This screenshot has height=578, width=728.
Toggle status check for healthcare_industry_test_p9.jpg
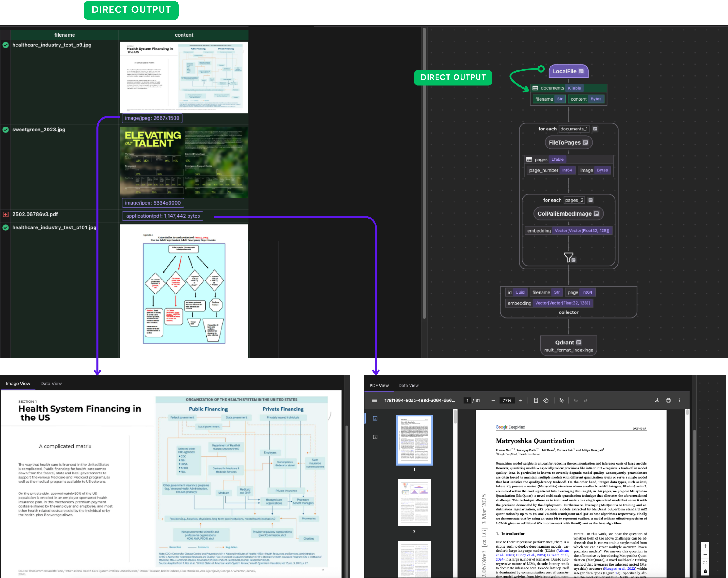tap(6, 45)
